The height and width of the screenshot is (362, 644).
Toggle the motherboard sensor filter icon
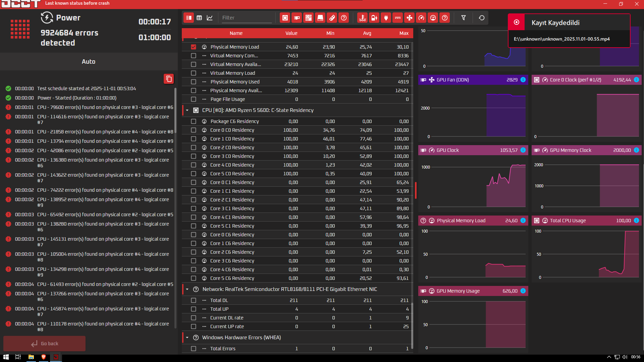309,18
